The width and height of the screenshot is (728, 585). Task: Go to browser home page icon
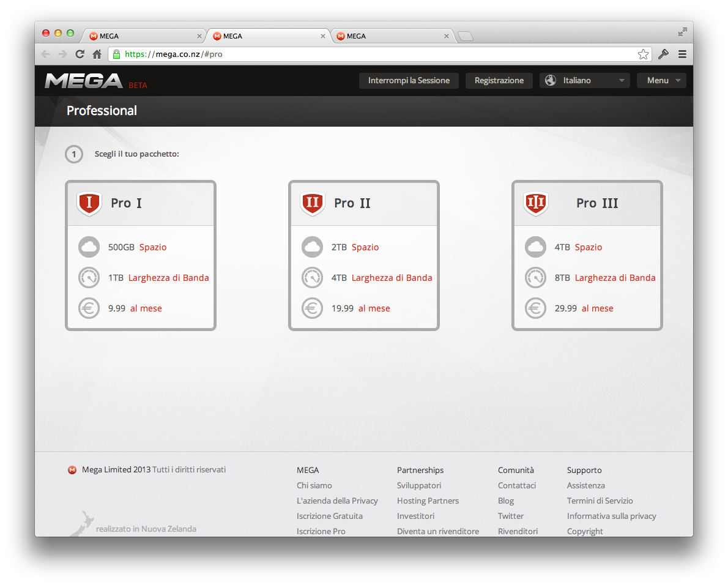click(97, 54)
